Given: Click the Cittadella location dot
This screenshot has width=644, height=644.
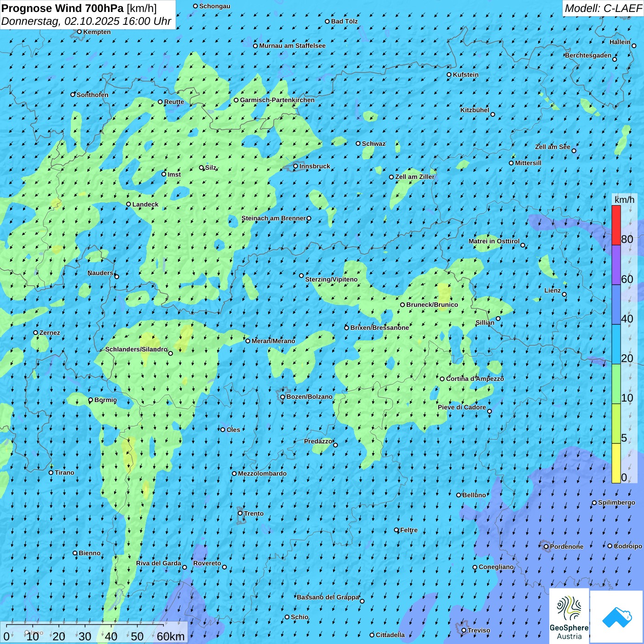Looking at the screenshot, I should pos(372,635).
